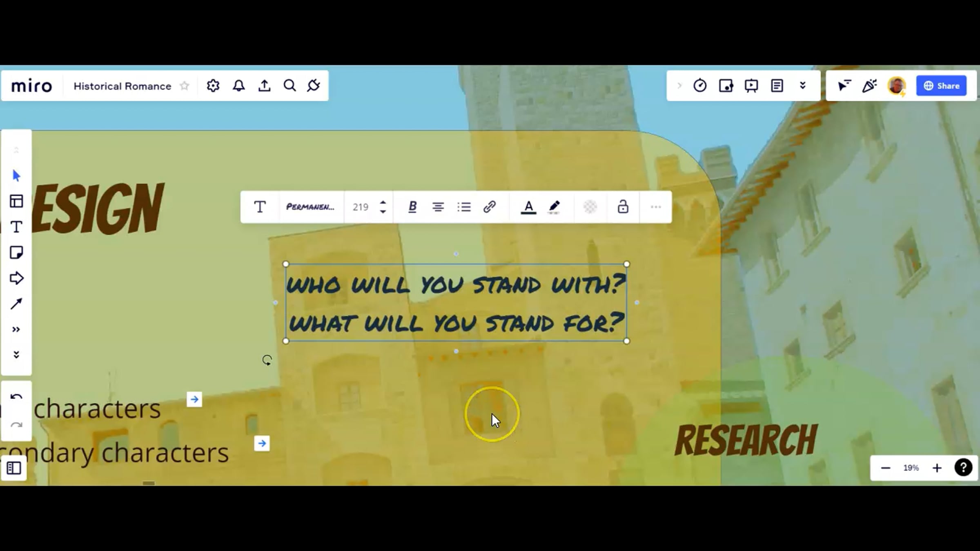Expand the sidebar toolbar downward chevron

point(16,355)
